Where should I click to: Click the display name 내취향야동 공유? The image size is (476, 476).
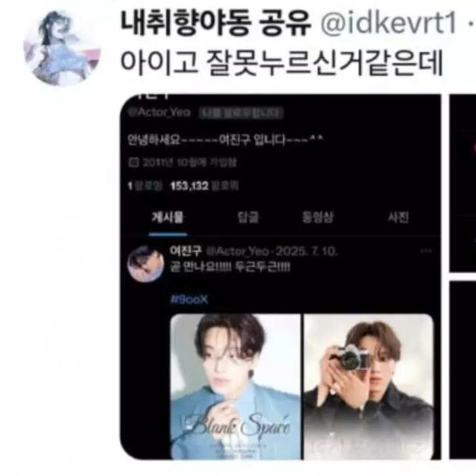click(216, 22)
